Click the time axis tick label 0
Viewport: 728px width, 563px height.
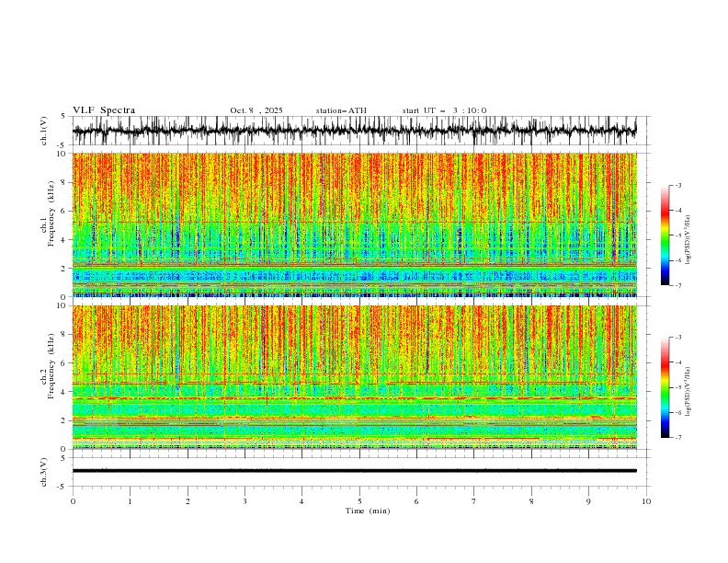click(x=73, y=501)
